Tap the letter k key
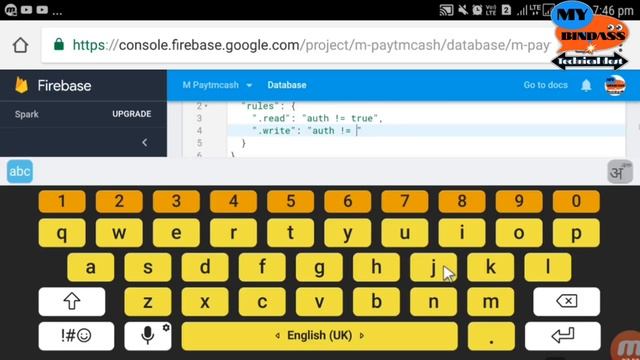Screen dimensions: 640x360 pos(491,267)
